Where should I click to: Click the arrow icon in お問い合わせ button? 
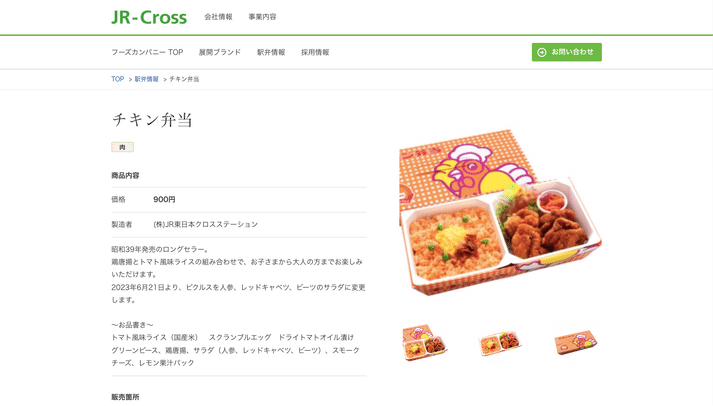(x=542, y=52)
